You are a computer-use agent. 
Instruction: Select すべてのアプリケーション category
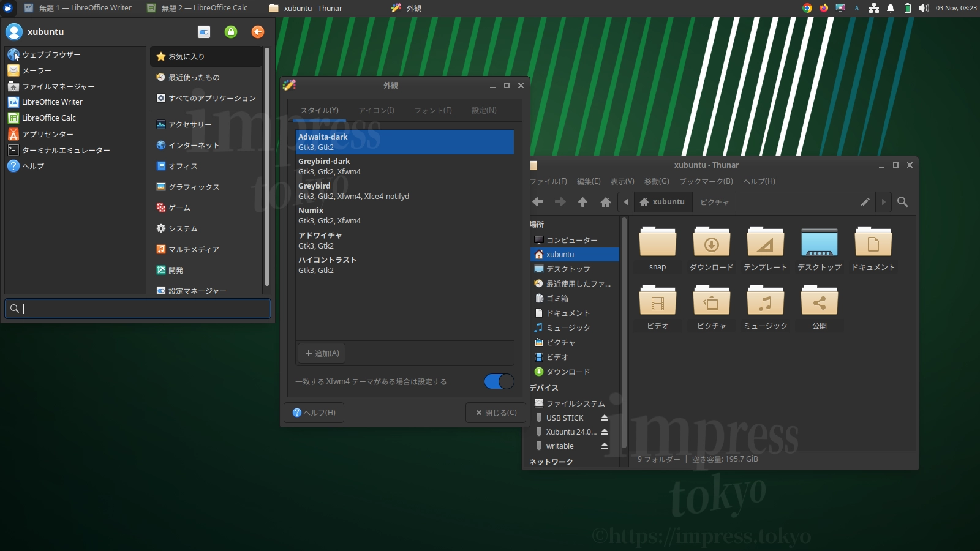point(206,98)
